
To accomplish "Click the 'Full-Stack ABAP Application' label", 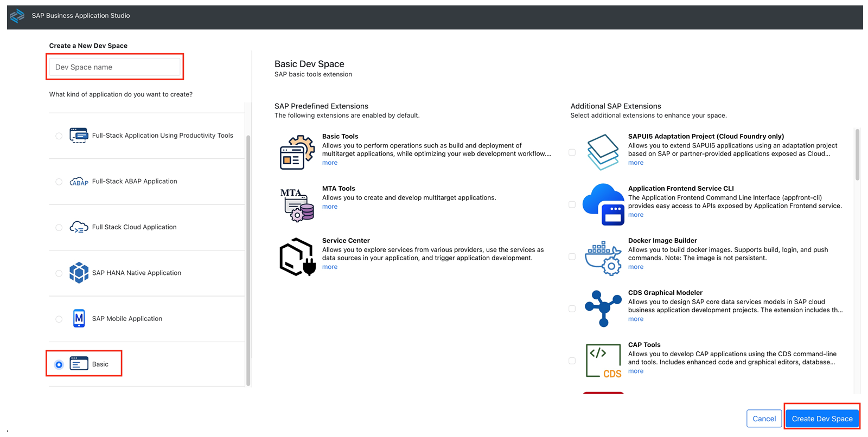I will 135,182.
